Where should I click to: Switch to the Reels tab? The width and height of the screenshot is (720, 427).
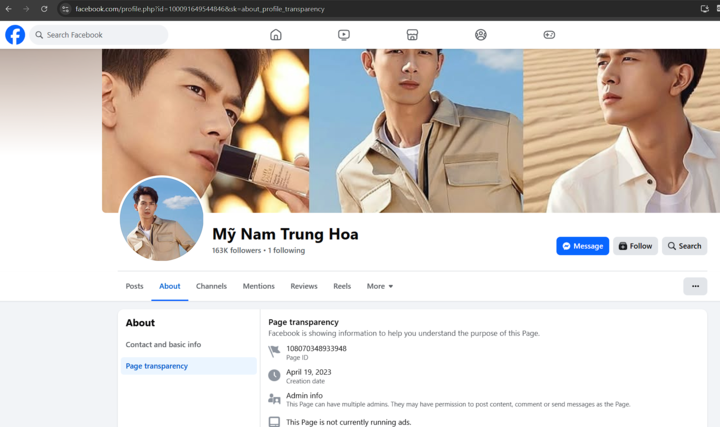click(342, 286)
